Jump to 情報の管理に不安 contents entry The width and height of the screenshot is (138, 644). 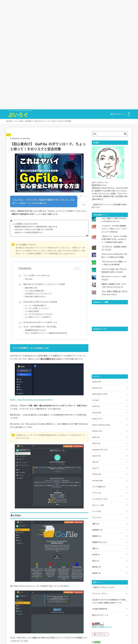coord(31,288)
